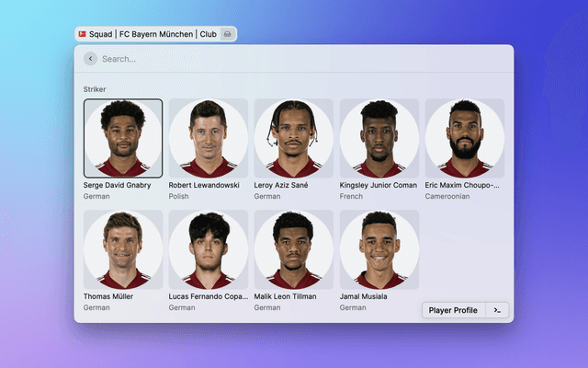Image resolution: width=588 pixels, height=368 pixels.
Task: Click the printer icon beside Club
Action: click(227, 34)
